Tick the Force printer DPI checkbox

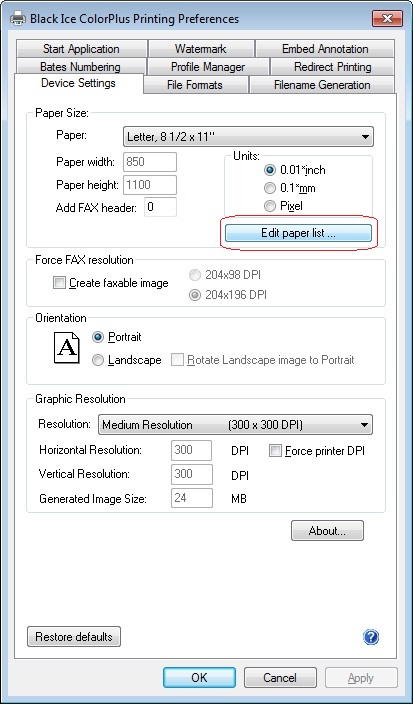(x=275, y=451)
